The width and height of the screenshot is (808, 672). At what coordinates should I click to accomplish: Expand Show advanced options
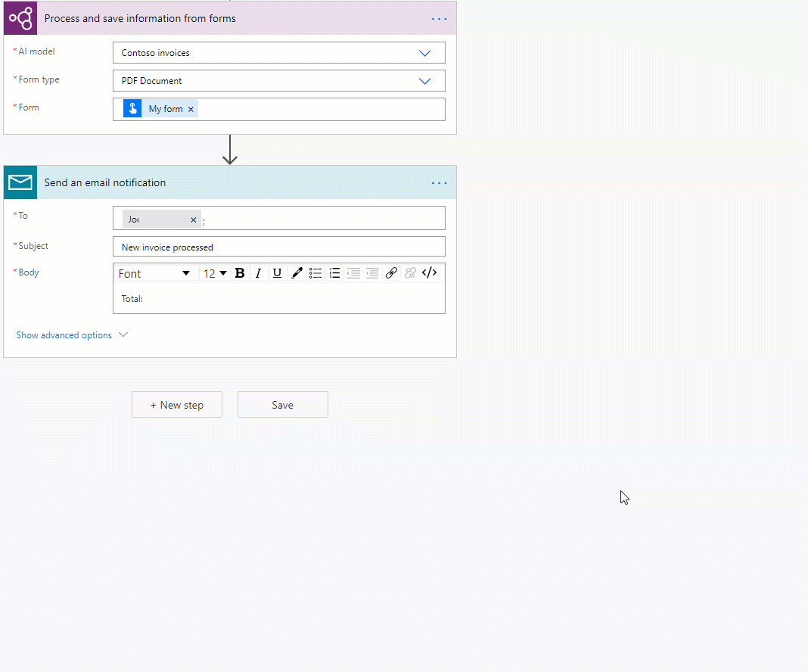tap(72, 334)
